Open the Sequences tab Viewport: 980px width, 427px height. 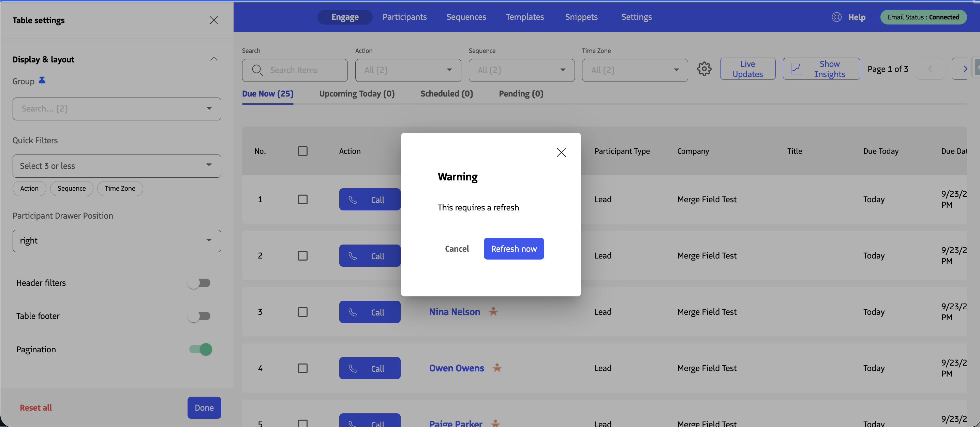coord(466,17)
